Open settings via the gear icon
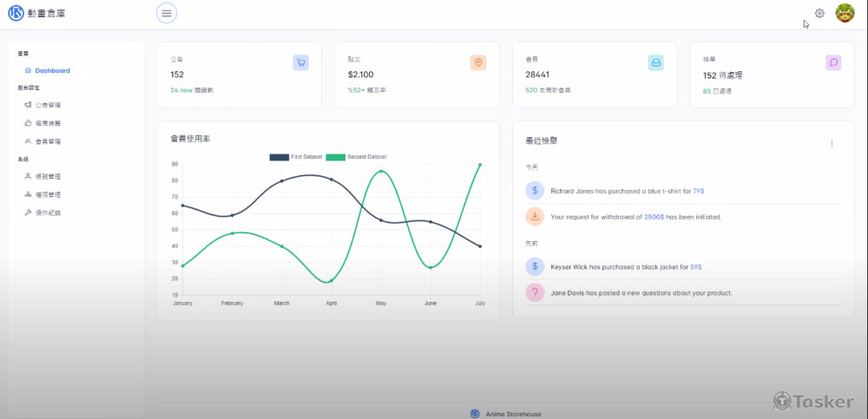The width and height of the screenshot is (868, 419). tap(819, 13)
